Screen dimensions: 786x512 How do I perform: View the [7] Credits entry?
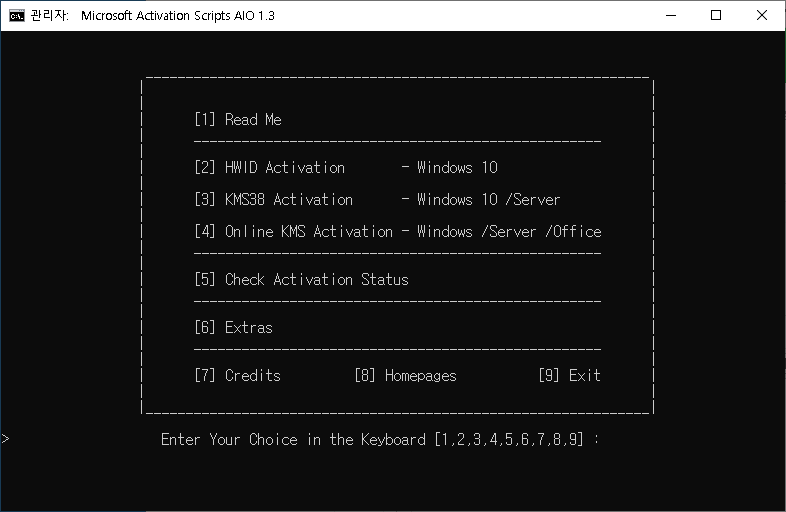(238, 376)
